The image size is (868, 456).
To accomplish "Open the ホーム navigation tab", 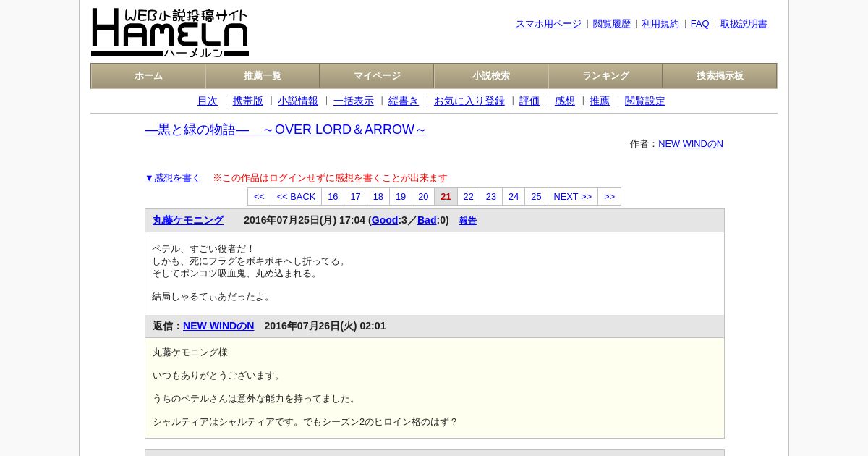I will pos(148,76).
